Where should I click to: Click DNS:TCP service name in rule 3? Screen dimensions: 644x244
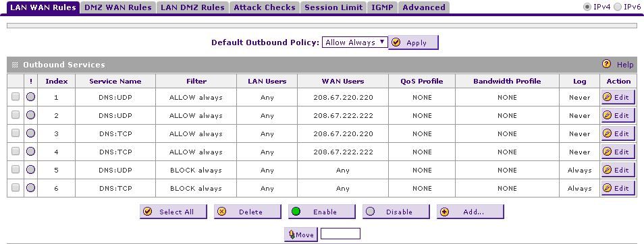pos(115,133)
